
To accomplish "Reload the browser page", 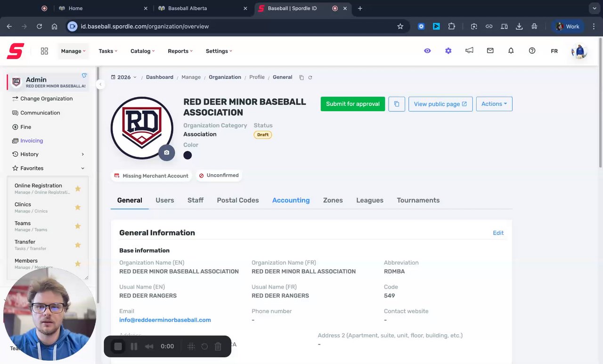I will 40,26.
